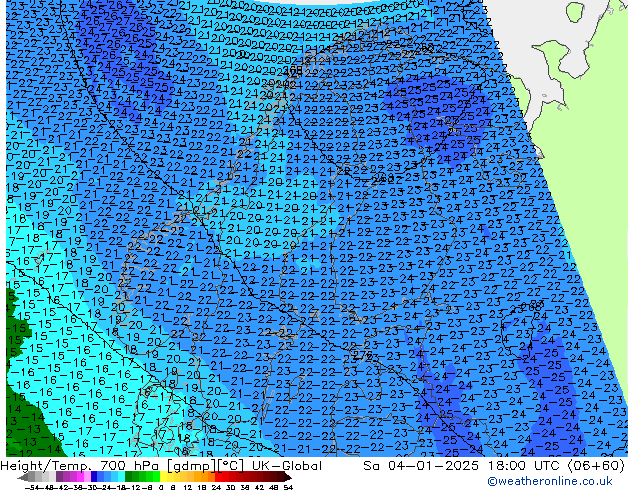The height and width of the screenshot is (490, 634).
Task: Select the magenta swatch near -36 in legend
Action: pos(80,478)
